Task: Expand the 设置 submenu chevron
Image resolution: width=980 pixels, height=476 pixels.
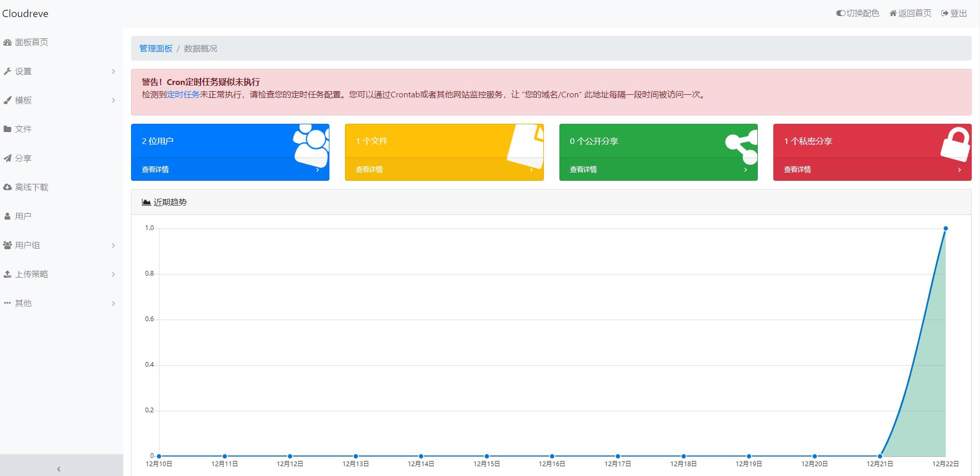Action: [113, 71]
